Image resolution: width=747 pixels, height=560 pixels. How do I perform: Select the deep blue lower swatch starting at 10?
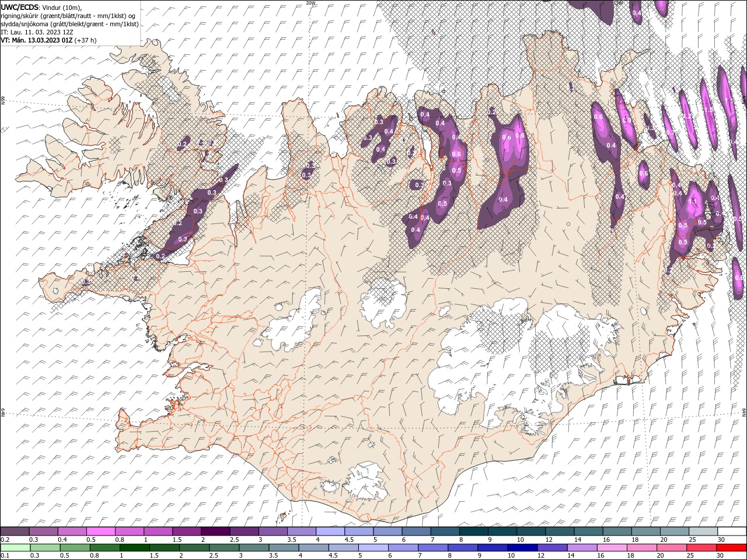click(x=522, y=548)
